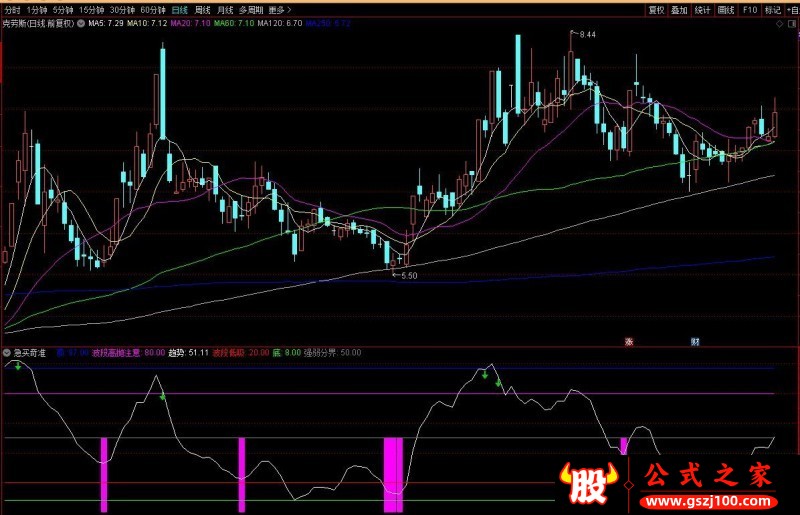Screen dimensions: 800x515
Task: Click the first green arrow in indicator panel
Action: pos(18,365)
